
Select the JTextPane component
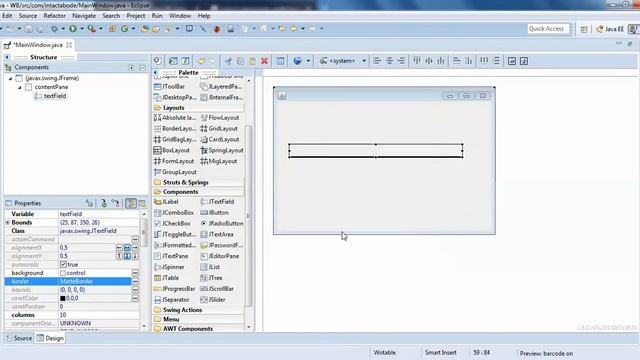click(171, 256)
